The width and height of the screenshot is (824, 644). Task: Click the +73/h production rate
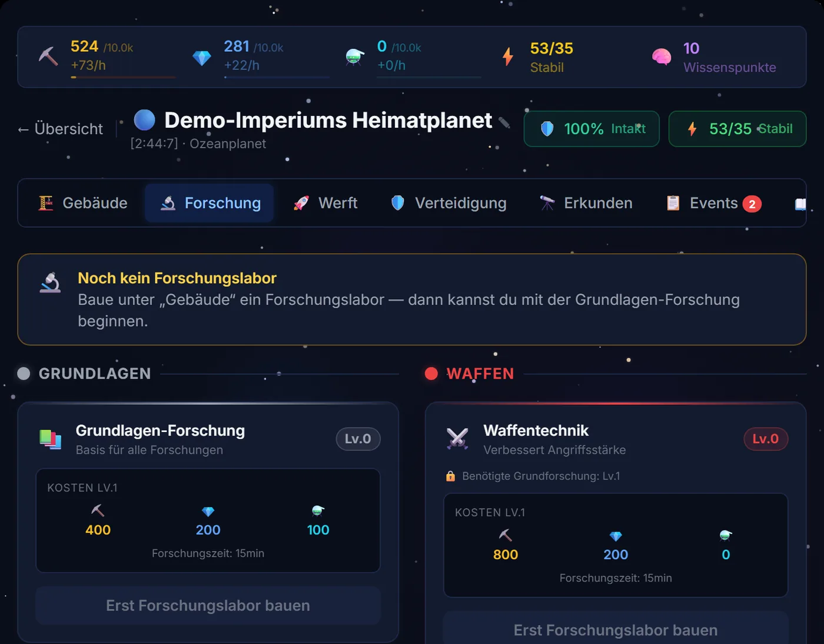(88, 65)
